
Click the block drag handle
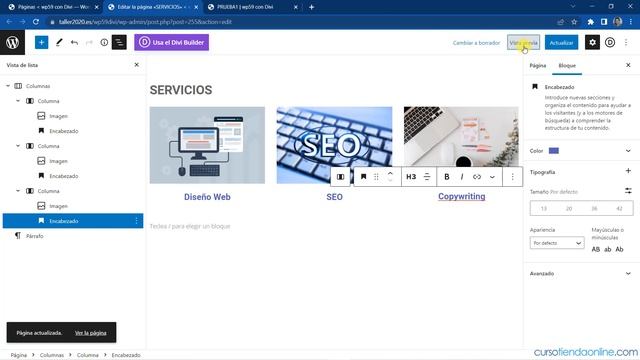tap(376, 177)
